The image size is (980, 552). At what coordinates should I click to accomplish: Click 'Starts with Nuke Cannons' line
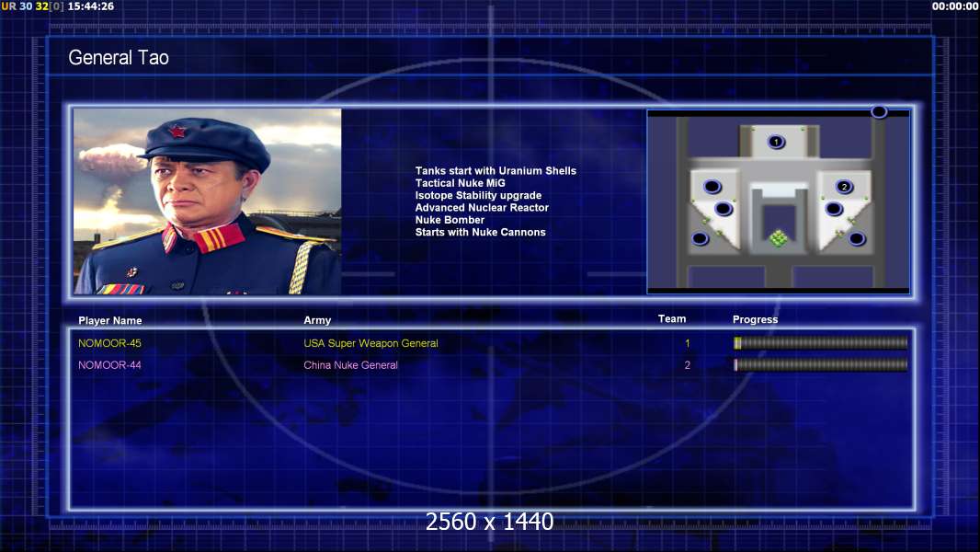click(x=480, y=232)
